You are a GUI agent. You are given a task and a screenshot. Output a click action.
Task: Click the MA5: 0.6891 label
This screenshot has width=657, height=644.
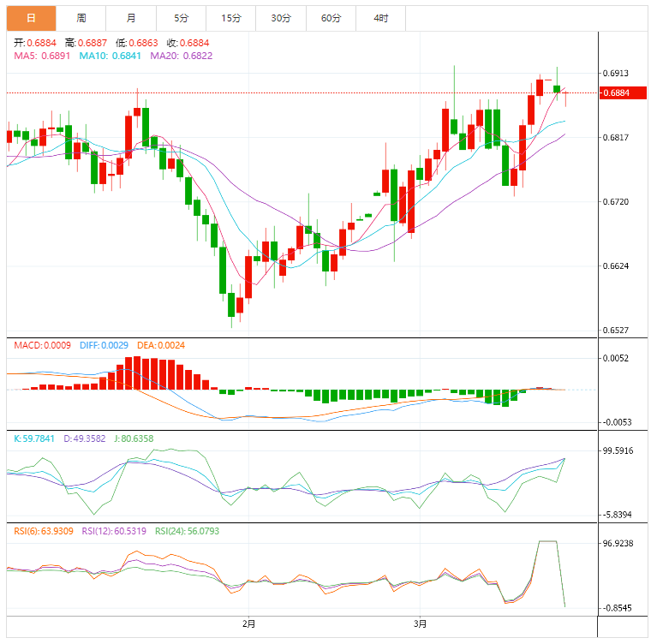click(x=42, y=56)
